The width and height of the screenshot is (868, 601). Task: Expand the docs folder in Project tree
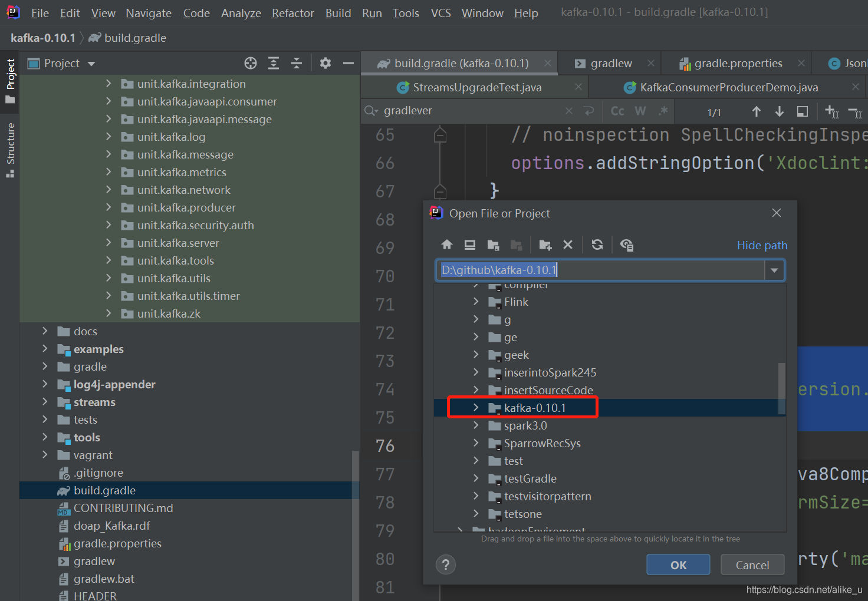click(45, 331)
